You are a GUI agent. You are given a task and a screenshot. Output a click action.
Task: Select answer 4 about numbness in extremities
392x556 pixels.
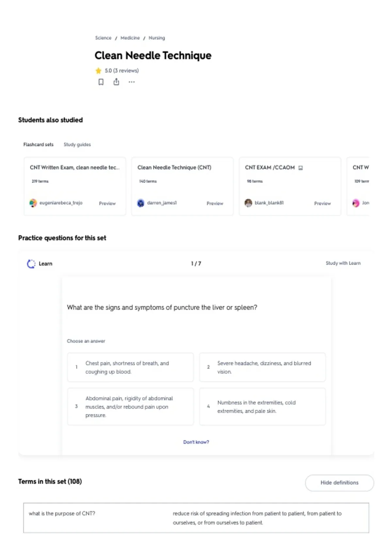pyautogui.click(x=262, y=407)
